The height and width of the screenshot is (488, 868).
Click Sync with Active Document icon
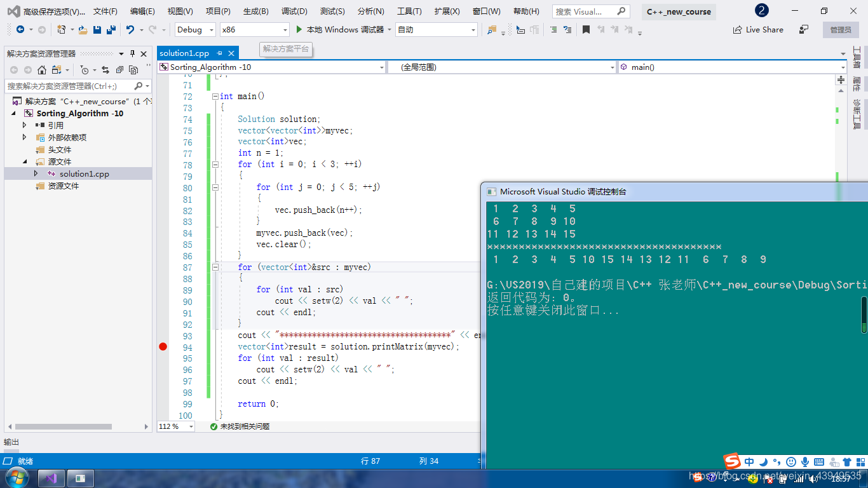pos(105,70)
